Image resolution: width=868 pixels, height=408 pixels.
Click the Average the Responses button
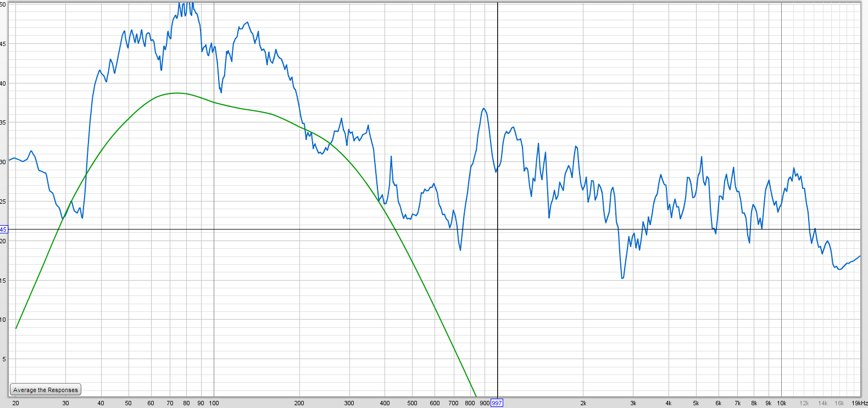tap(46, 390)
